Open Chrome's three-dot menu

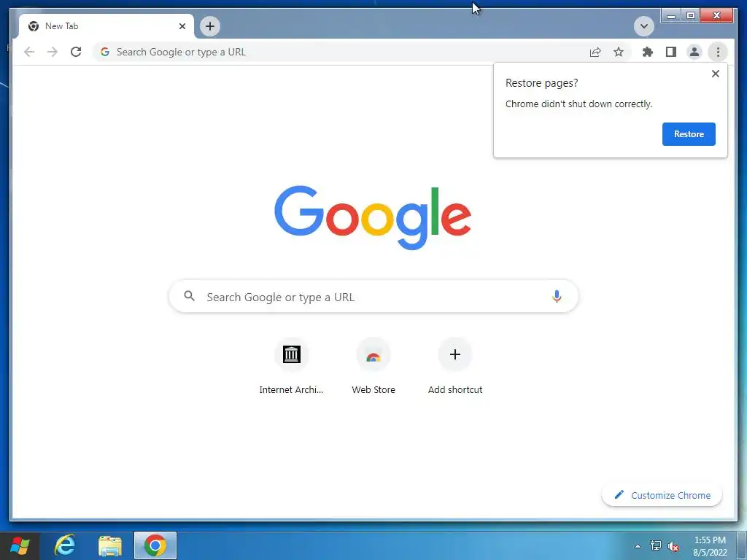(x=718, y=52)
